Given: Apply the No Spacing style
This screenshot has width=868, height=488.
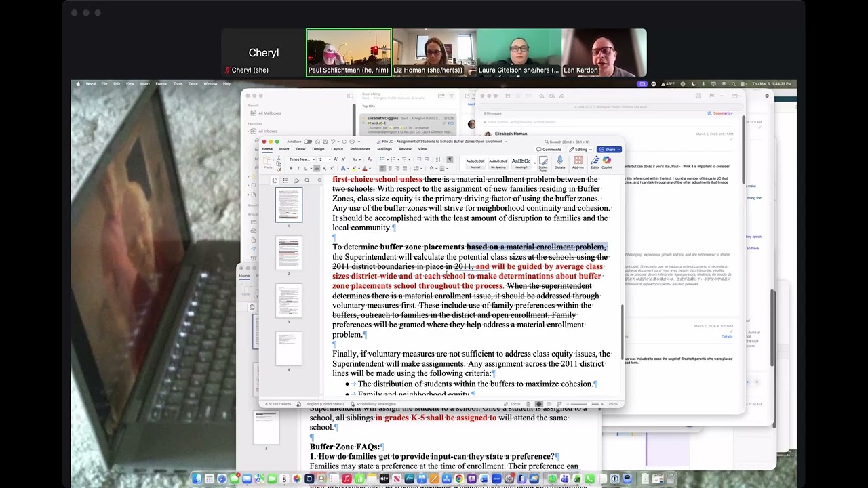Looking at the screenshot, I should [x=498, y=163].
